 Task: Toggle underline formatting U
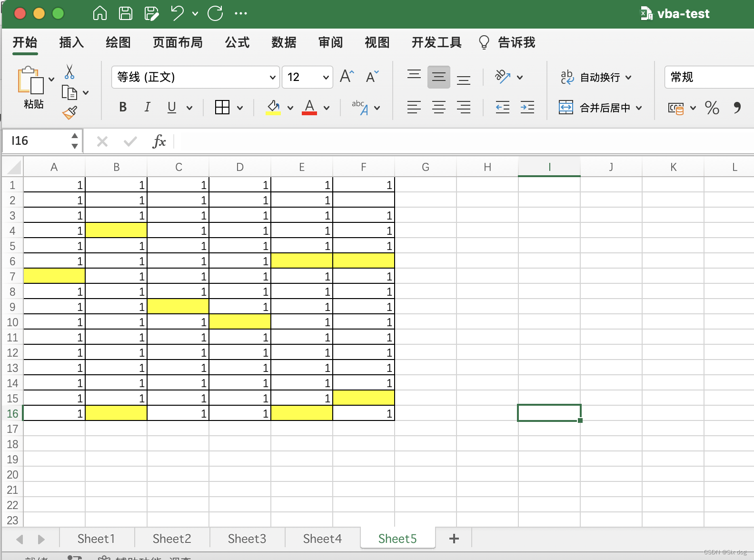pyautogui.click(x=172, y=107)
